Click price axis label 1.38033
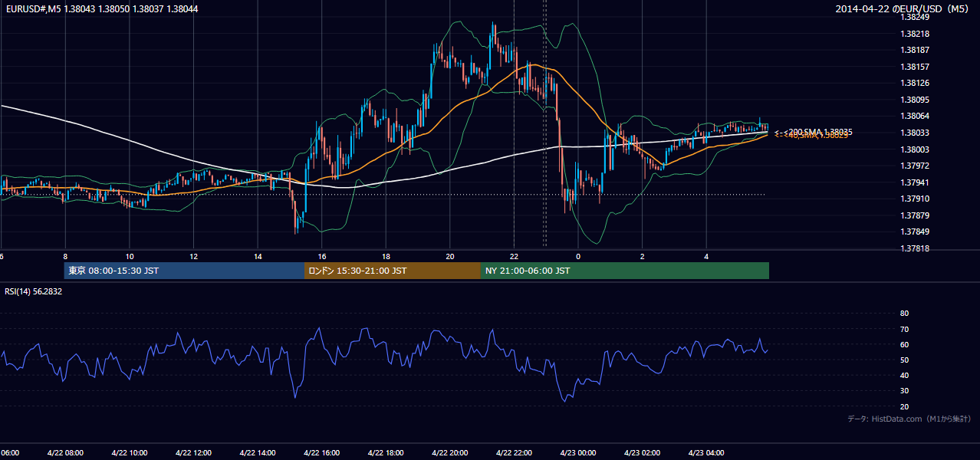 click(915, 133)
